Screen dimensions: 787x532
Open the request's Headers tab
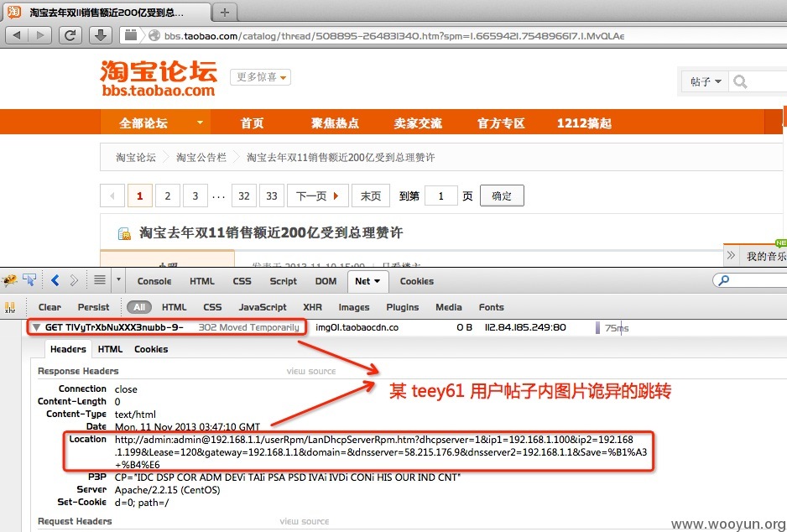coord(68,349)
